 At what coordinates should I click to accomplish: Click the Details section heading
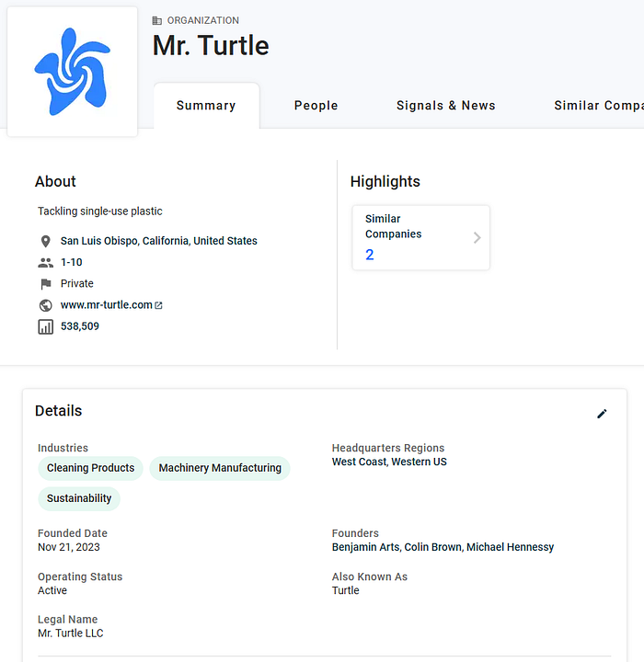58,410
